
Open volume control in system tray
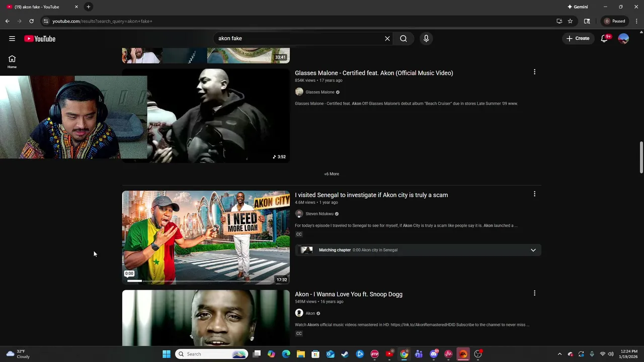611,354
